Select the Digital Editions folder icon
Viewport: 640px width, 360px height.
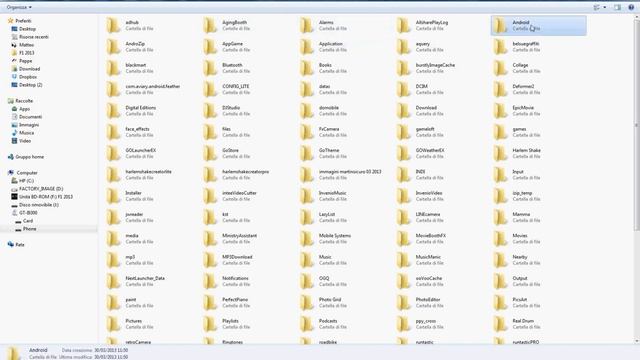113,111
